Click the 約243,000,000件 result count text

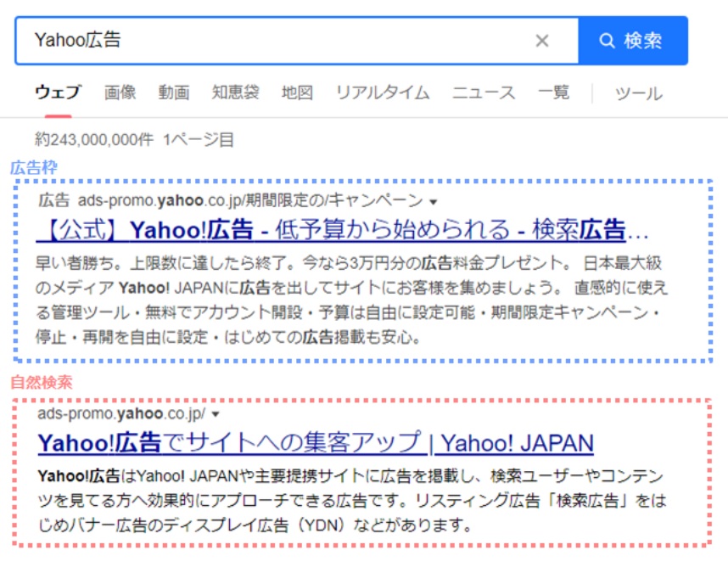click(x=94, y=139)
